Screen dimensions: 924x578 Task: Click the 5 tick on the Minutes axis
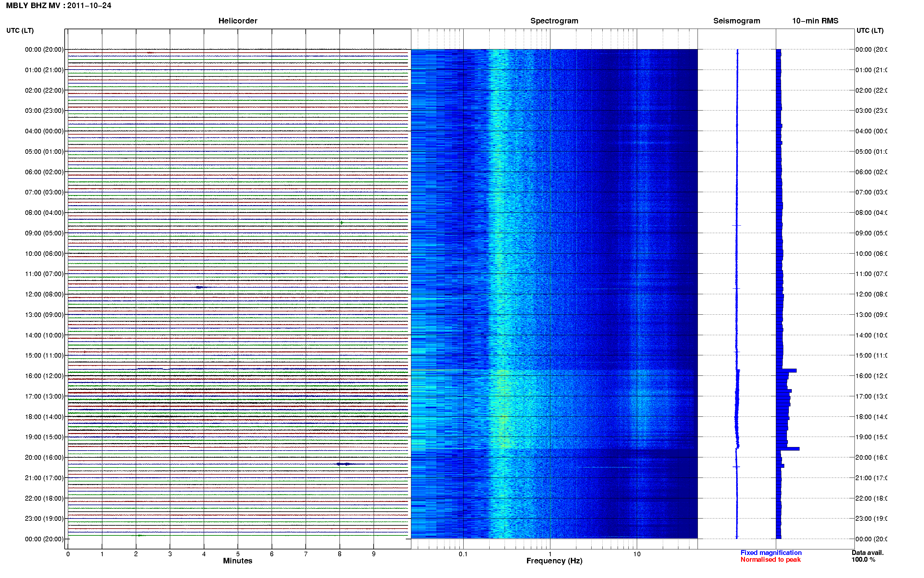pyautogui.click(x=237, y=554)
